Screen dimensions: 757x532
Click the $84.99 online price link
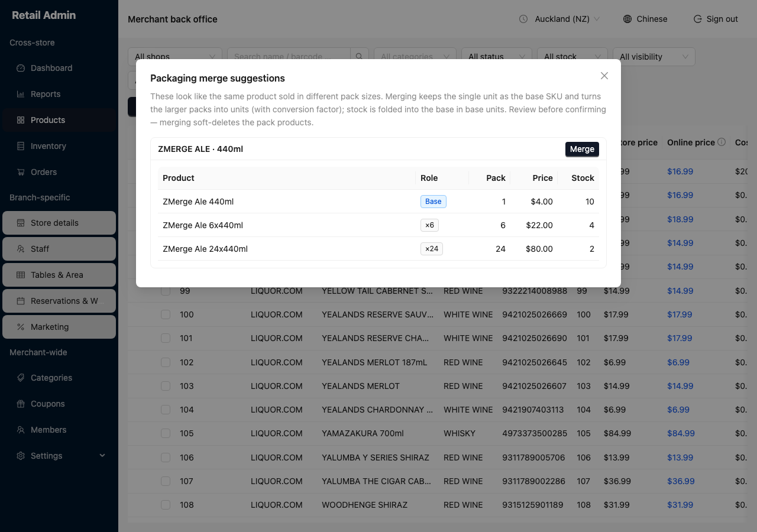click(681, 433)
